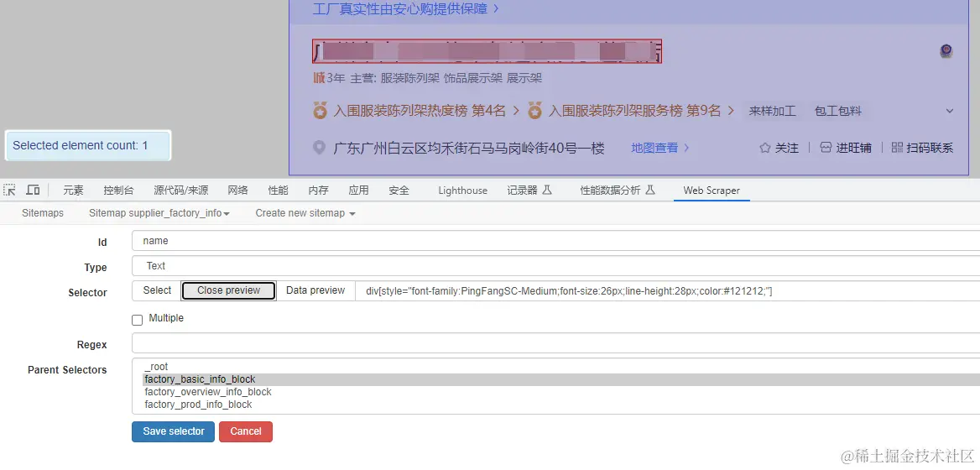Image resolution: width=980 pixels, height=470 pixels.
Task: Click the 诚 3年 membership badge
Action: (x=329, y=78)
